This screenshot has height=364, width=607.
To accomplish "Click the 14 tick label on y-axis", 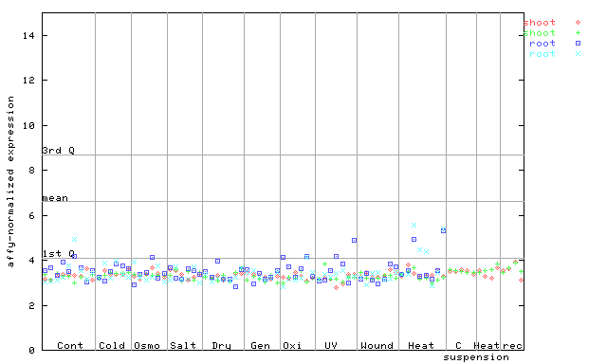I will [x=28, y=36].
